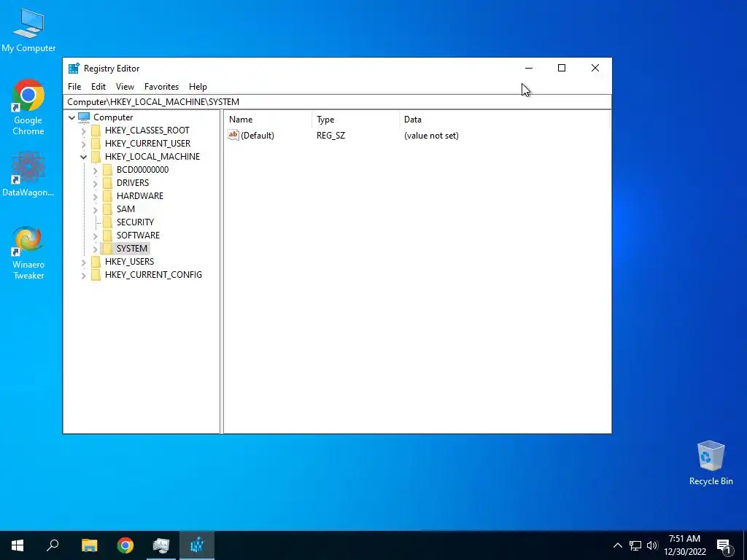Viewport: 747px width, 560px height.
Task: Open the Windows Start menu
Action: (18, 545)
